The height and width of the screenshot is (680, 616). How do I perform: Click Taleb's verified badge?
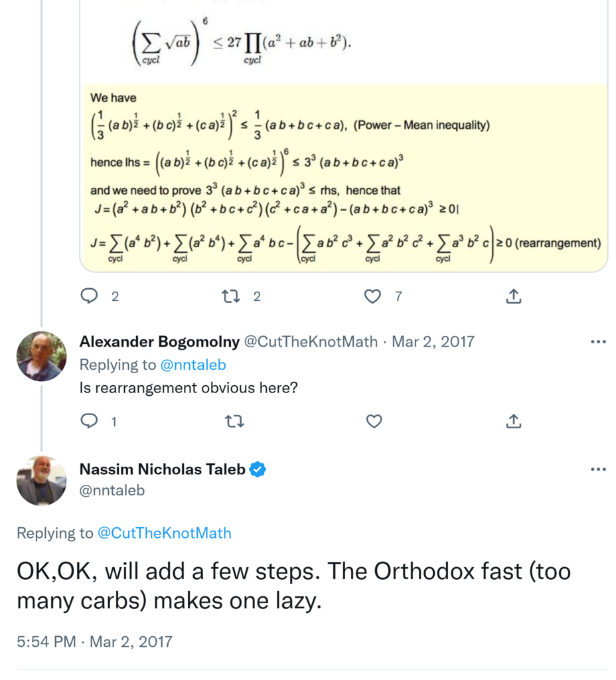click(x=258, y=469)
